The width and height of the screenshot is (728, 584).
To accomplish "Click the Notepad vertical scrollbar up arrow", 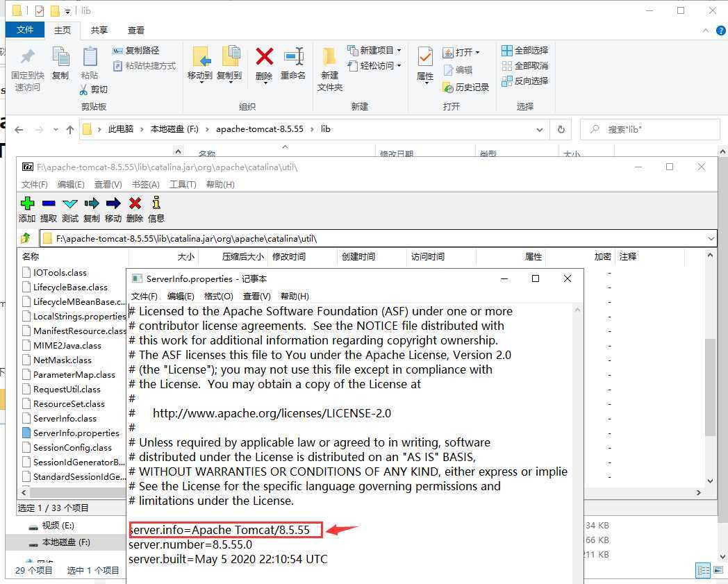I will (577, 310).
